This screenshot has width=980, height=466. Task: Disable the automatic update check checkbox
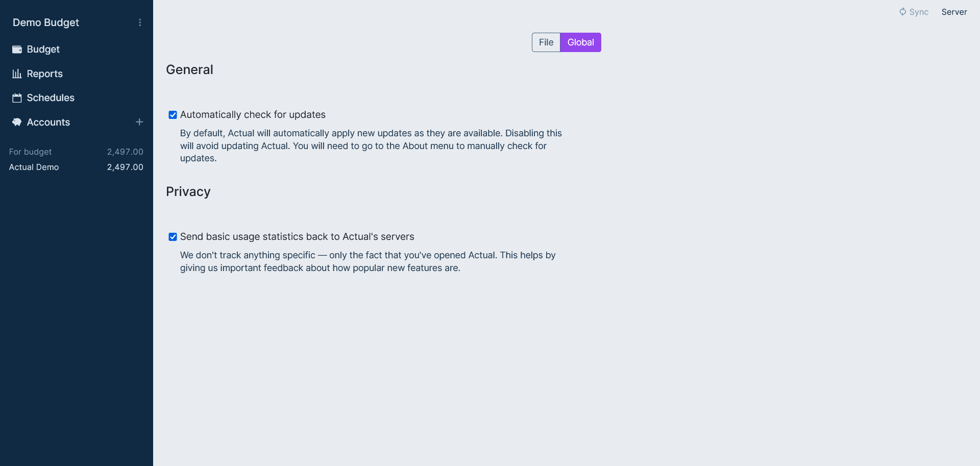[173, 115]
